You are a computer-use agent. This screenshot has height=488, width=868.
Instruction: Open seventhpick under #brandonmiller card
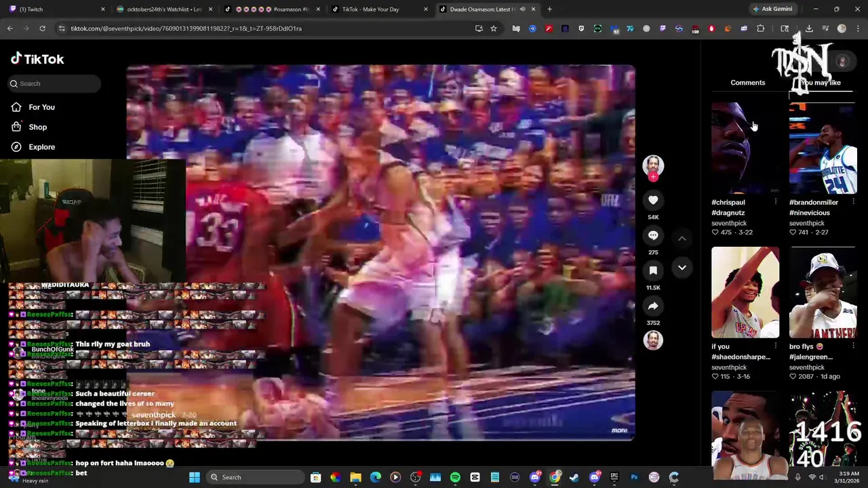[x=806, y=223]
